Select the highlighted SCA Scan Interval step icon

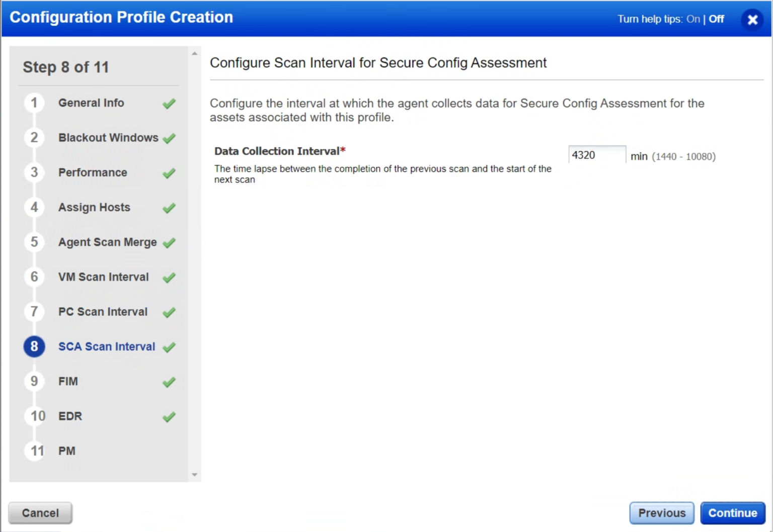pos(34,346)
